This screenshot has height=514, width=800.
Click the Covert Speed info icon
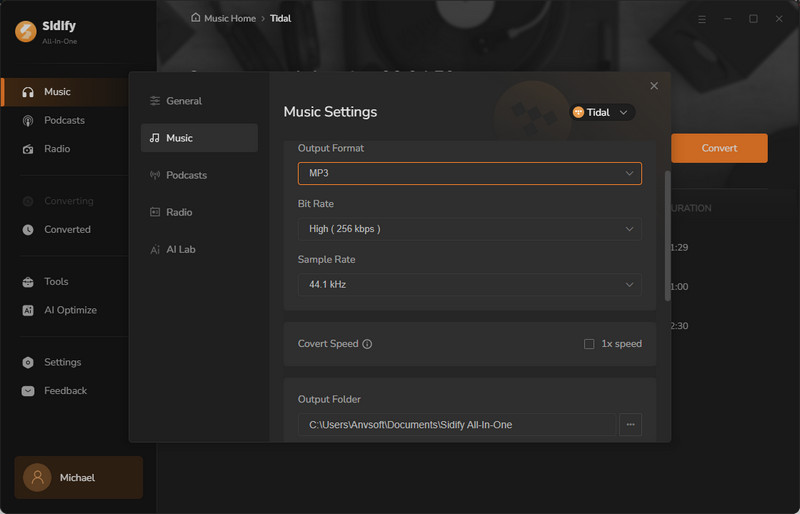pyautogui.click(x=367, y=344)
